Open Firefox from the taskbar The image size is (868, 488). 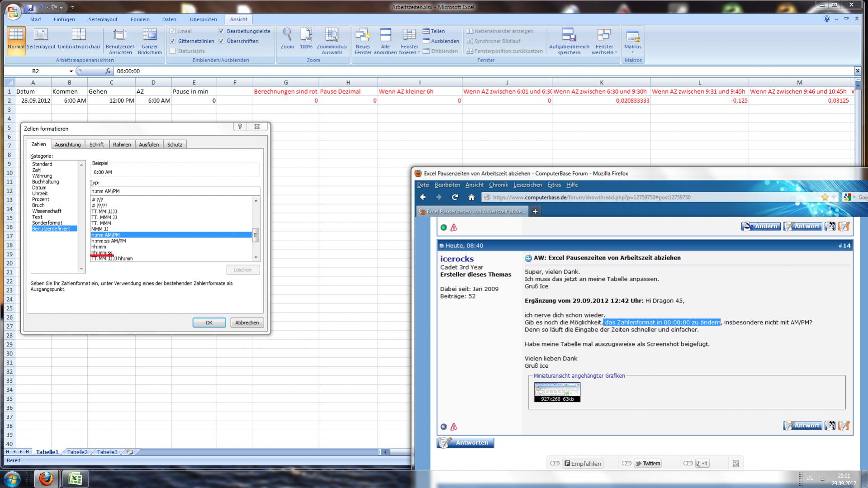click(46, 479)
